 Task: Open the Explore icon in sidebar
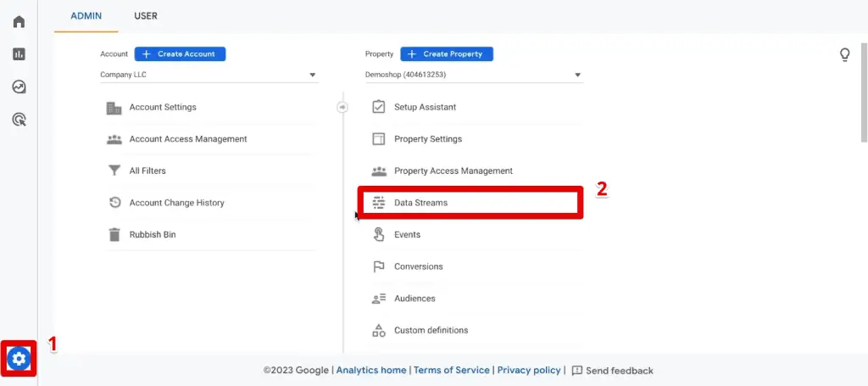(x=19, y=87)
